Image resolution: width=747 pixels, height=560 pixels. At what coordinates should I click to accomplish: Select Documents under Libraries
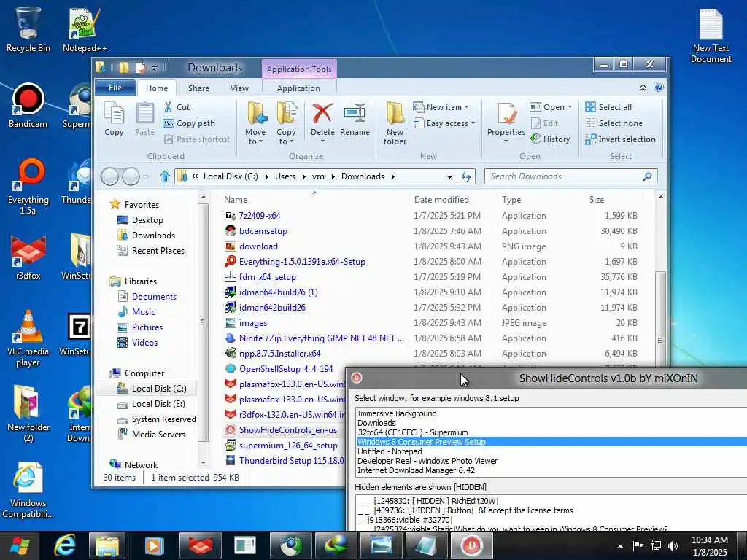(154, 297)
